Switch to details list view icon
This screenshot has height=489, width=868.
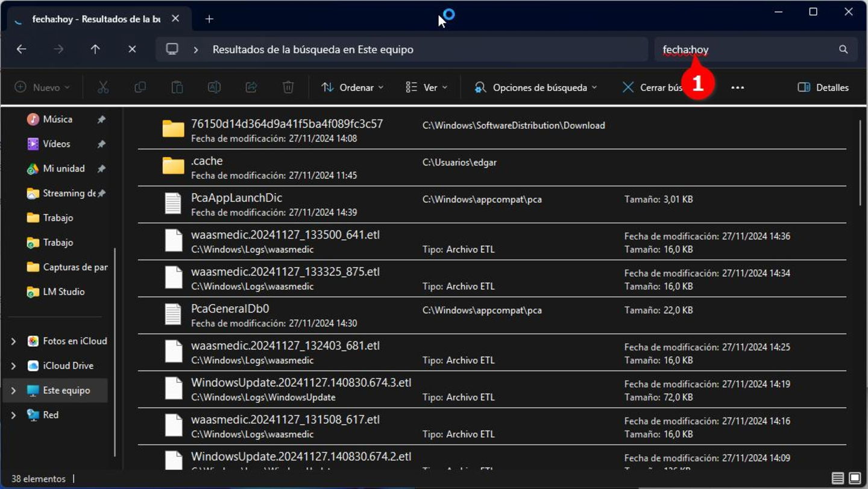coord(838,479)
